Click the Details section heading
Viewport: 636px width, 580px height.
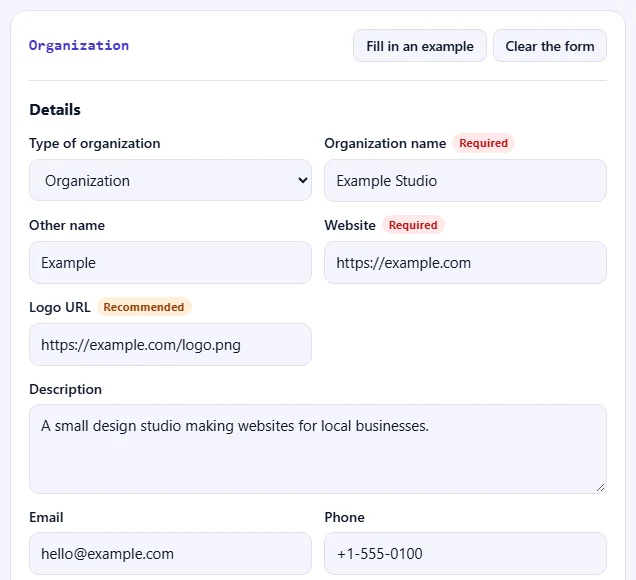55,110
